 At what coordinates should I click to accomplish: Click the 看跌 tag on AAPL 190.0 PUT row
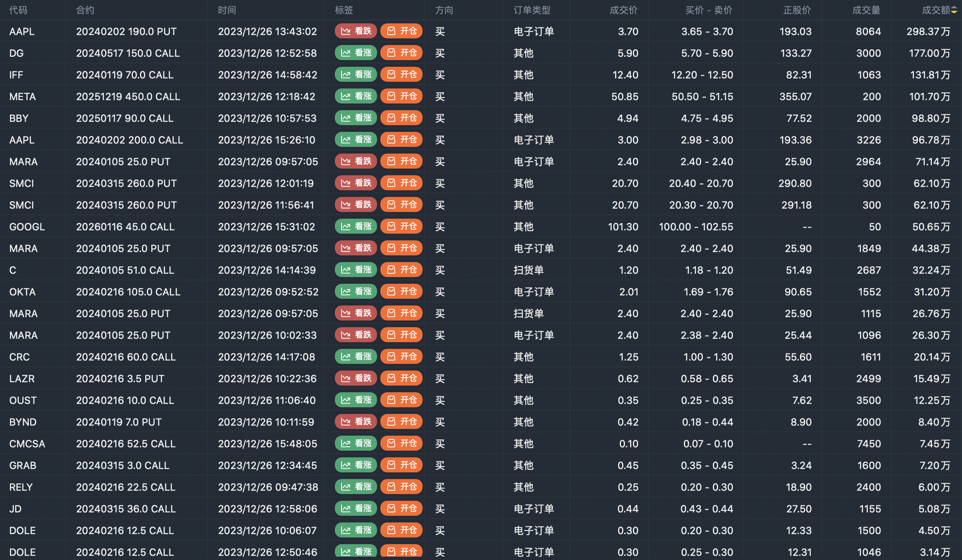pos(356,31)
